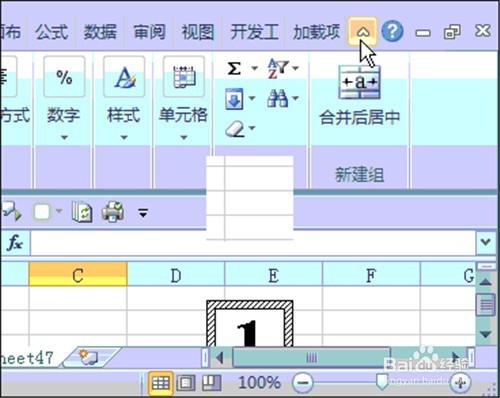
Task: Switch to Page Break Preview
Action: pyautogui.click(x=212, y=383)
